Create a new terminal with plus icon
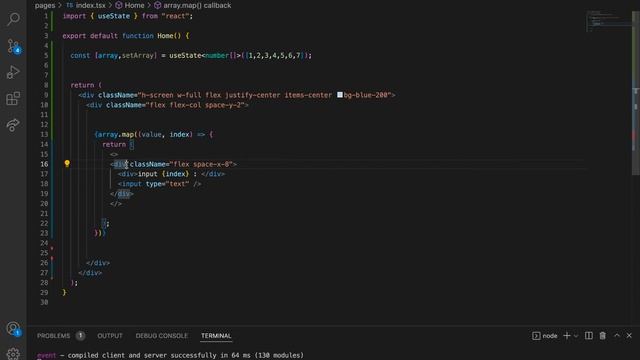Image resolution: width=640 pixels, height=360 pixels. 567,336
